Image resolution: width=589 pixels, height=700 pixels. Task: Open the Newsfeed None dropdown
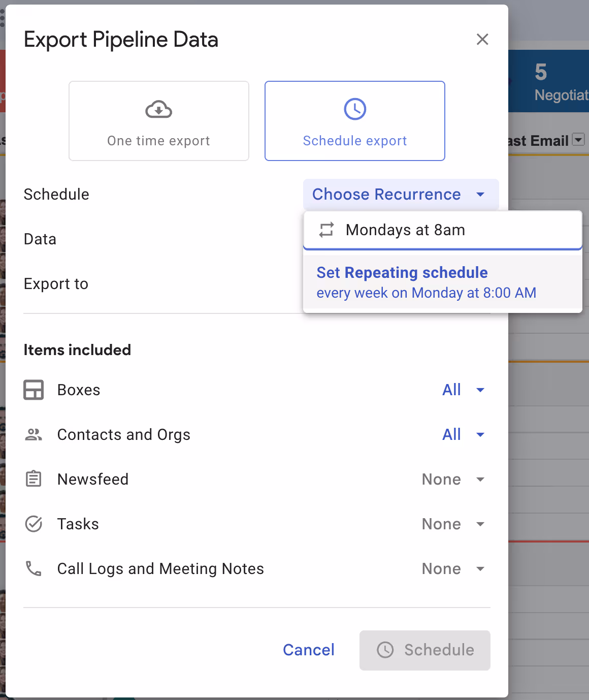point(453,479)
